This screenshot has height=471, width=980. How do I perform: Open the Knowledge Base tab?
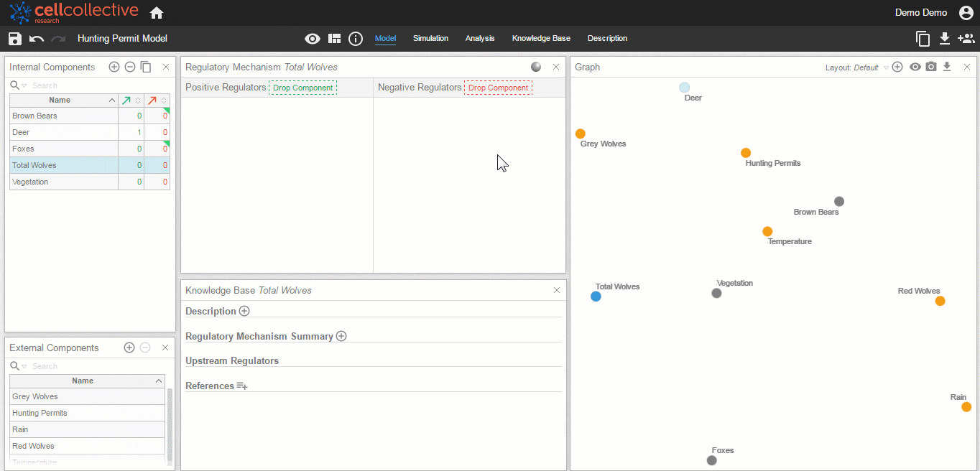(x=541, y=39)
